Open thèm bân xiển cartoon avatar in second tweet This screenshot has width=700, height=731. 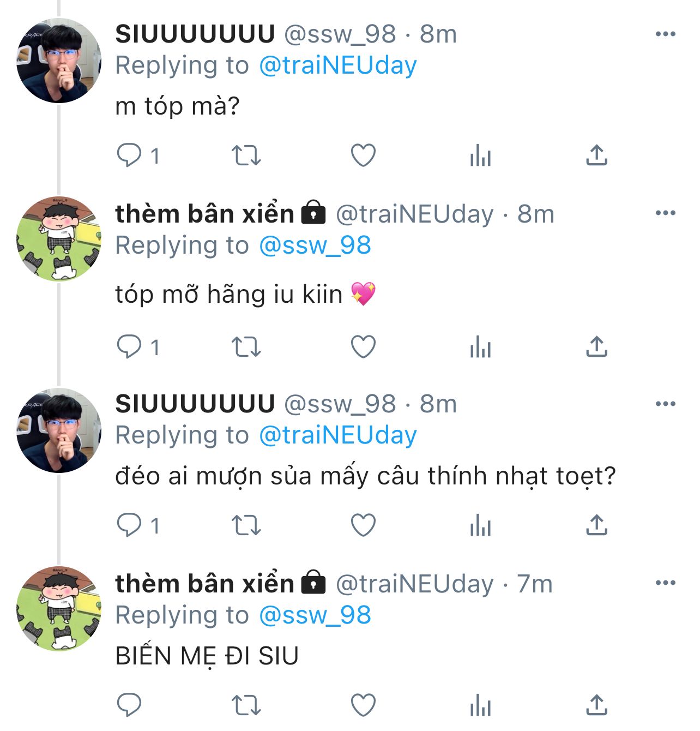click(59, 239)
